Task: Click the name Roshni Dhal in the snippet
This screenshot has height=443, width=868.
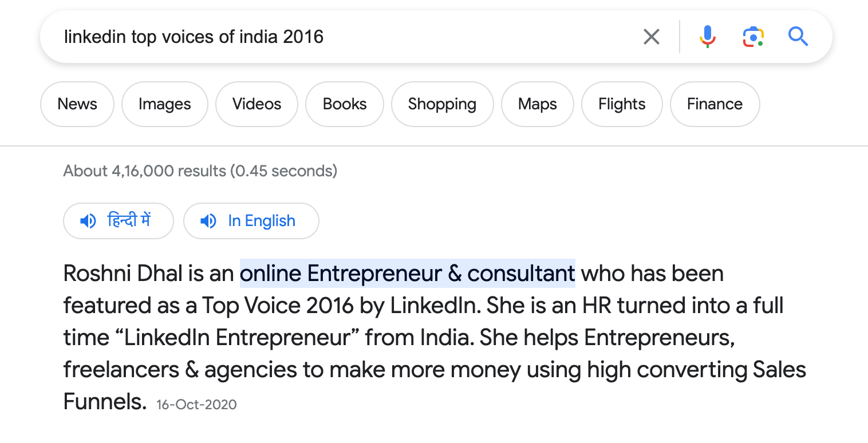Action: pyautogui.click(x=122, y=274)
